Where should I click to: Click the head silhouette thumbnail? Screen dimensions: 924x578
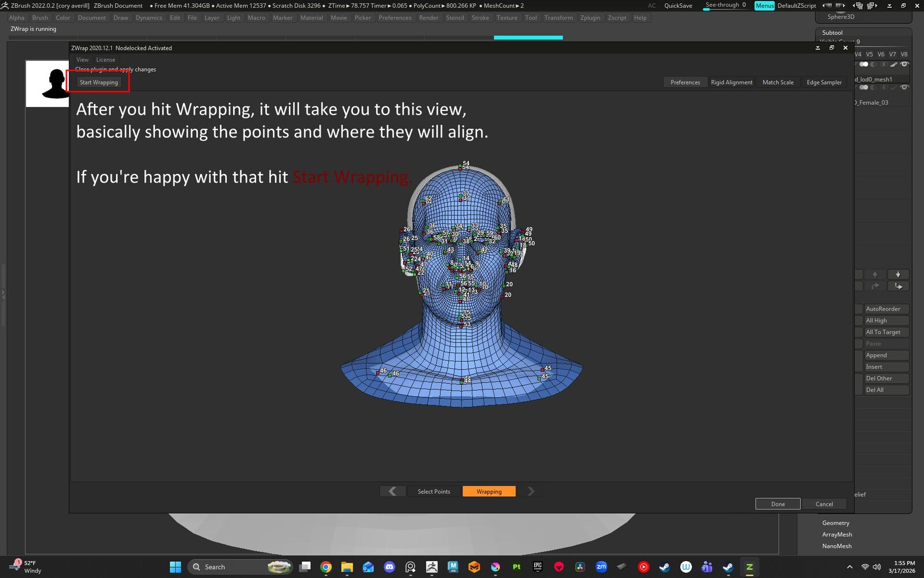48,84
